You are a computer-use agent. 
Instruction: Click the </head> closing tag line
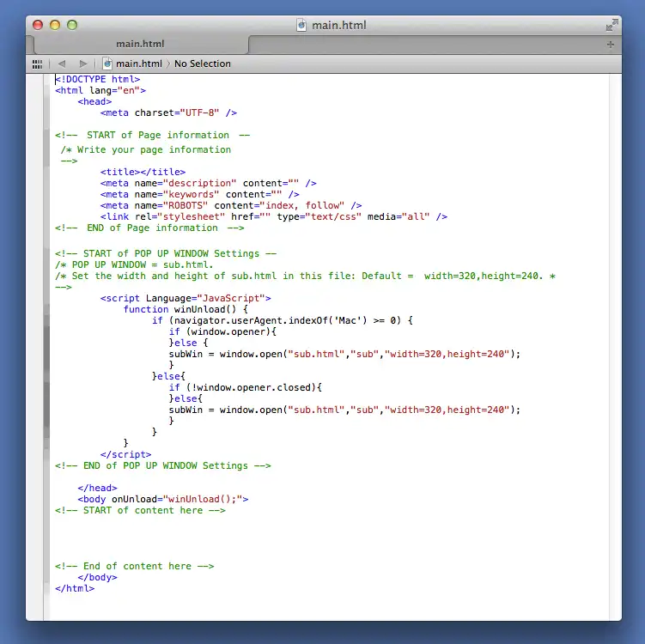point(98,488)
